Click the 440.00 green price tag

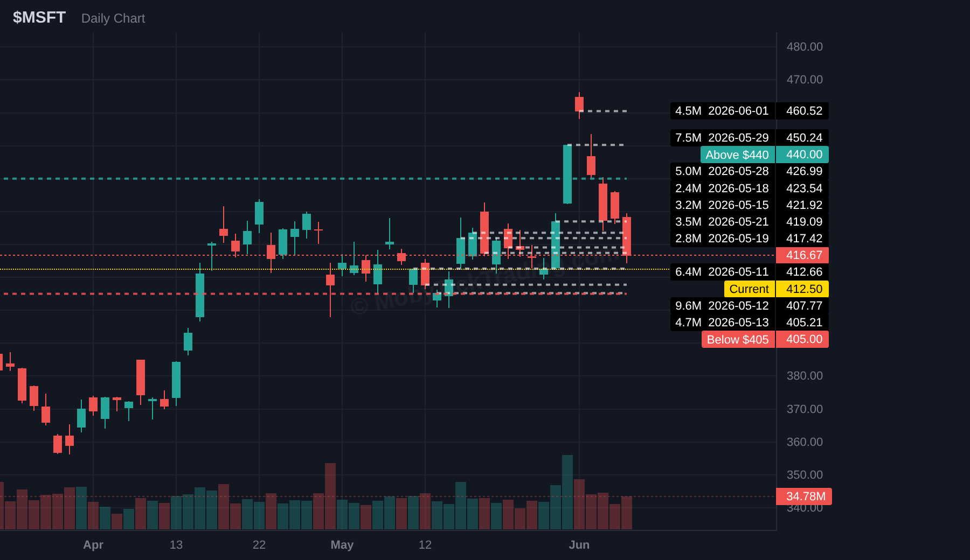(x=802, y=155)
